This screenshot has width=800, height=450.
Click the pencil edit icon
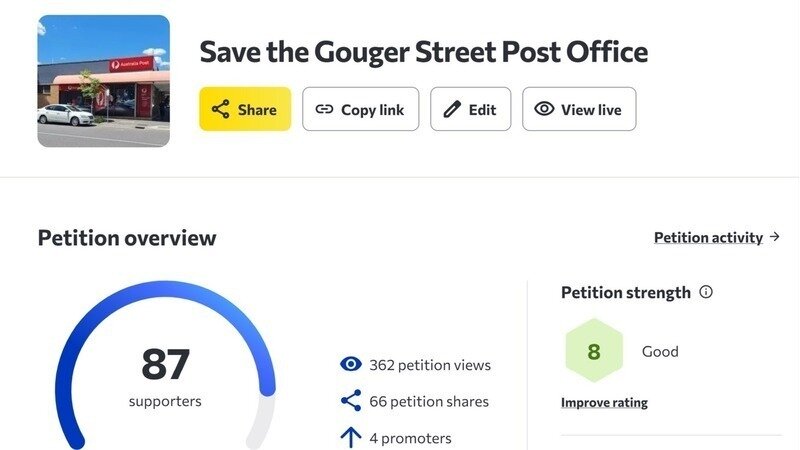pyautogui.click(x=452, y=109)
